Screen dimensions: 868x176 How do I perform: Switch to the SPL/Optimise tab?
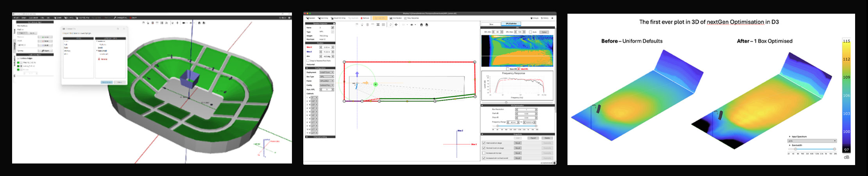tap(511, 24)
